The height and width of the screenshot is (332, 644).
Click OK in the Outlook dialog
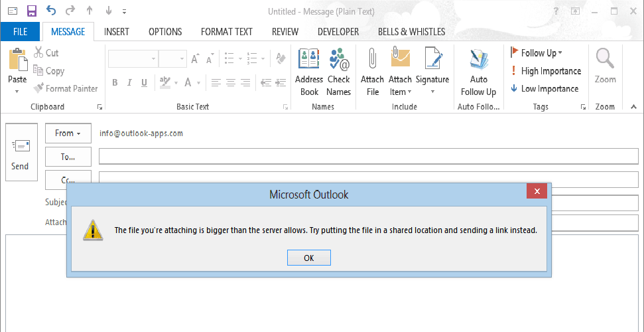point(309,258)
